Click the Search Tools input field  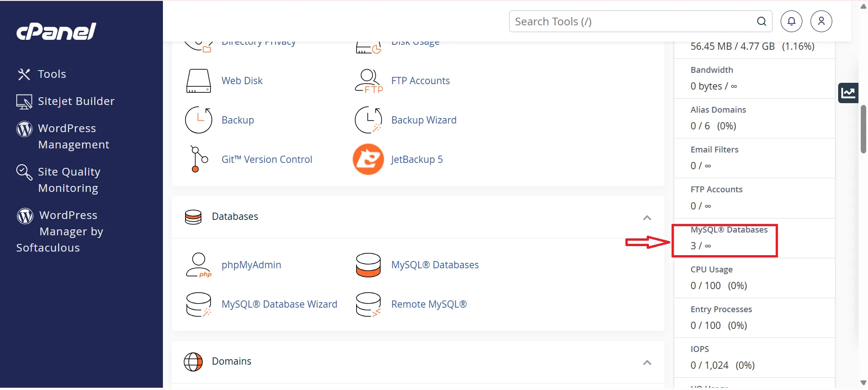click(x=634, y=22)
